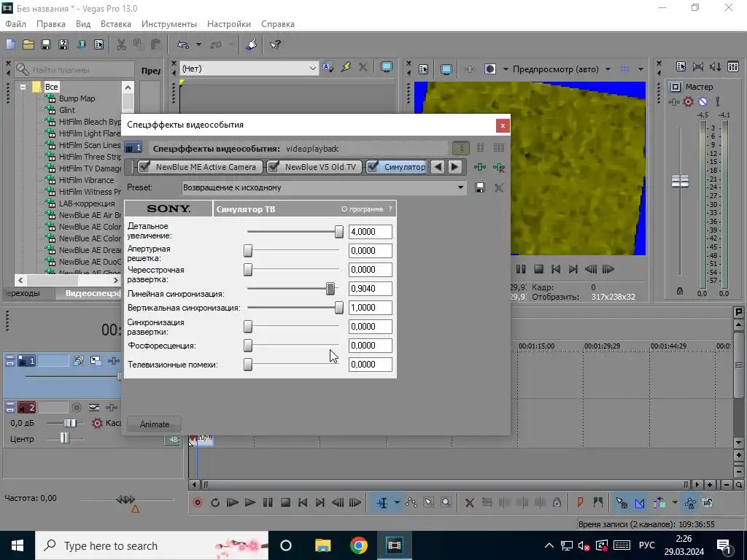
Task: Stop playback in the main transport bar
Action: 285,502
